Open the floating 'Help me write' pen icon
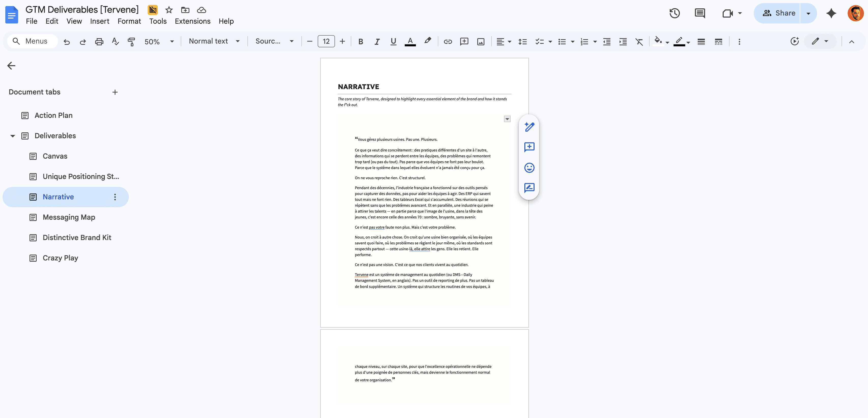 tap(529, 127)
